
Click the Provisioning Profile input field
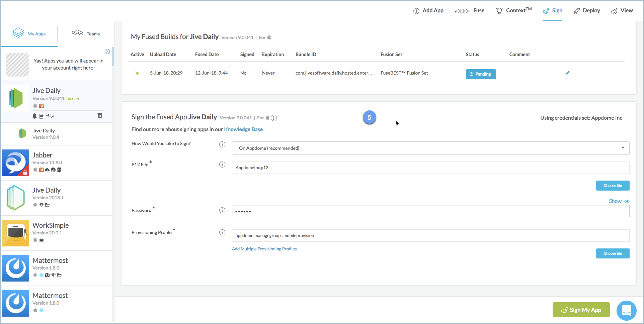[430, 235]
